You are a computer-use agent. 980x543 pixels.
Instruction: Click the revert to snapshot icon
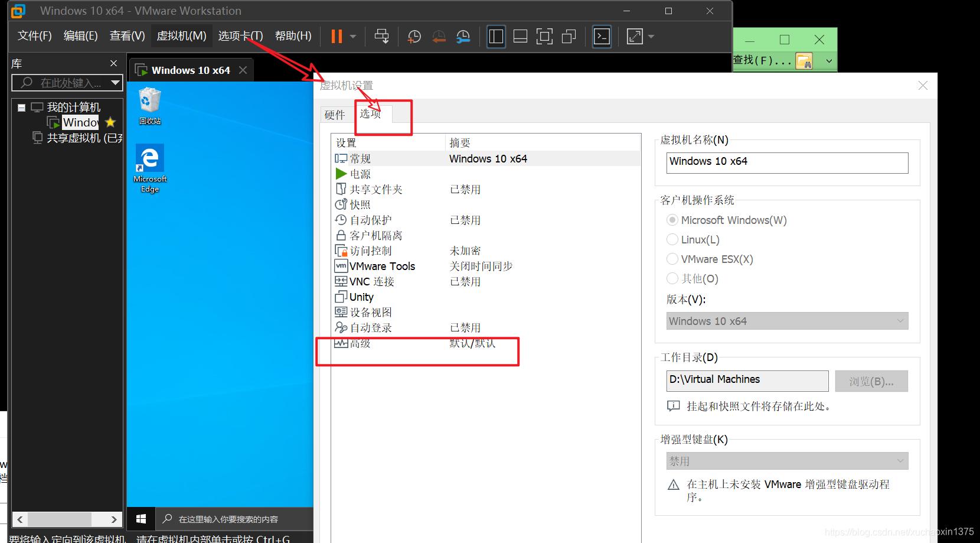point(439,37)
